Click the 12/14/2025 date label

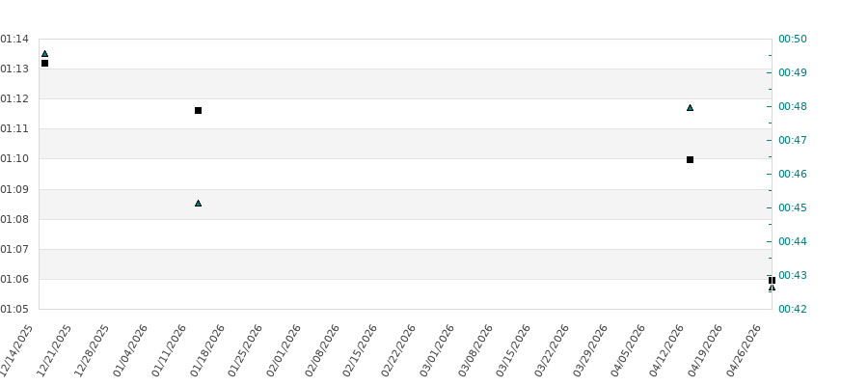(x=18, y=349)
